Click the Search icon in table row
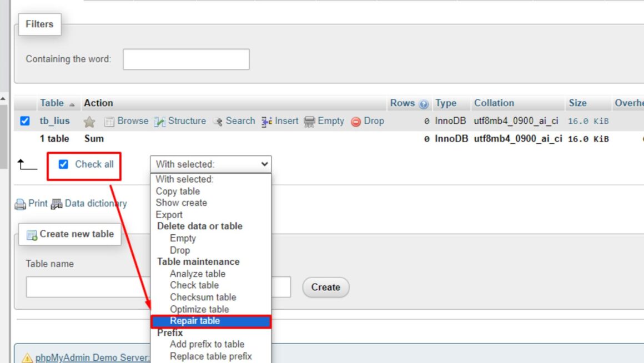The image size is (644, 363). (218, 122)
